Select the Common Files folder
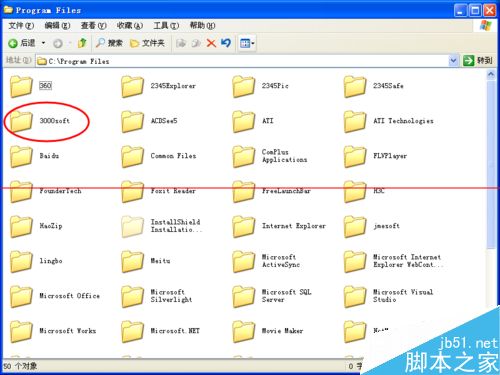The width and height of the screenshot is (500, 375). pos(158,156)
